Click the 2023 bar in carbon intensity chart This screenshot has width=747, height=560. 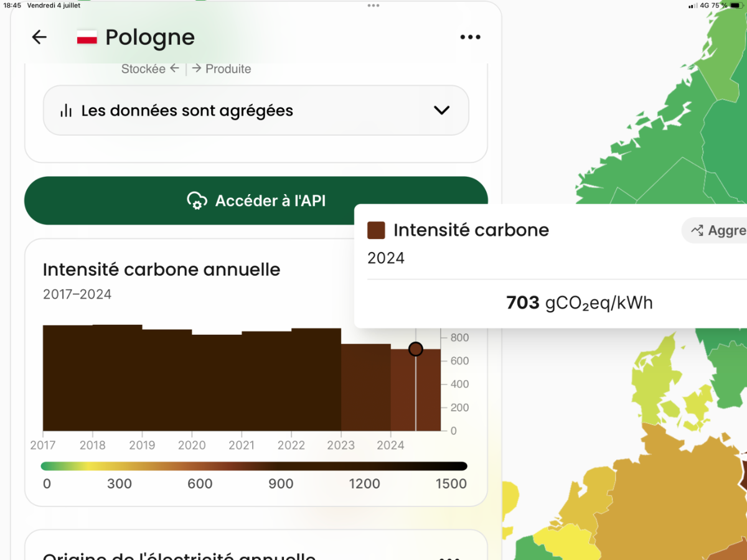(x=366, y=387)
